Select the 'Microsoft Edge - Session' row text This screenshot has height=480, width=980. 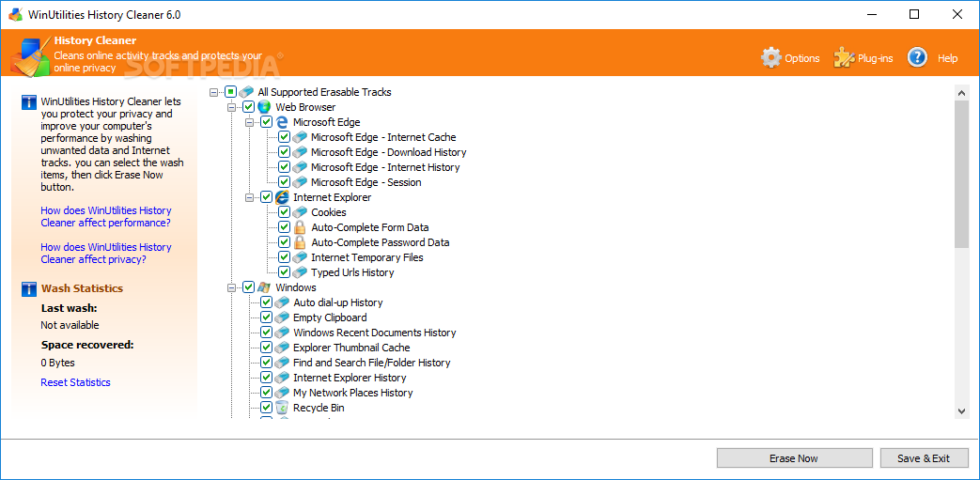click(366, 182)
